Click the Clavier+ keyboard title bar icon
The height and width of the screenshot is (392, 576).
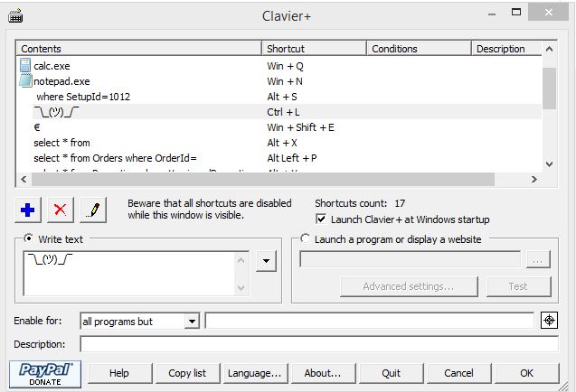[x=15, y=16]
